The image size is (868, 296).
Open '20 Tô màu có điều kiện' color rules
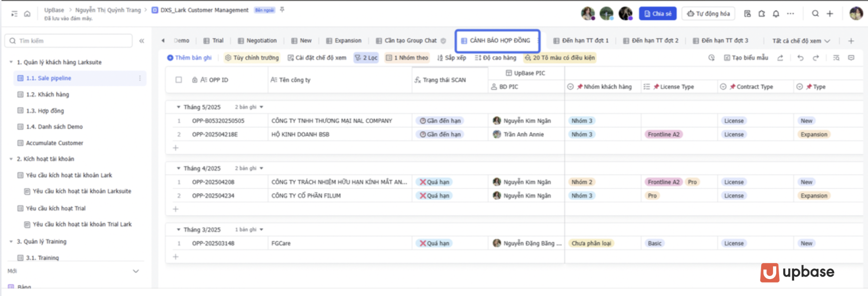click(x=559, y=58)
